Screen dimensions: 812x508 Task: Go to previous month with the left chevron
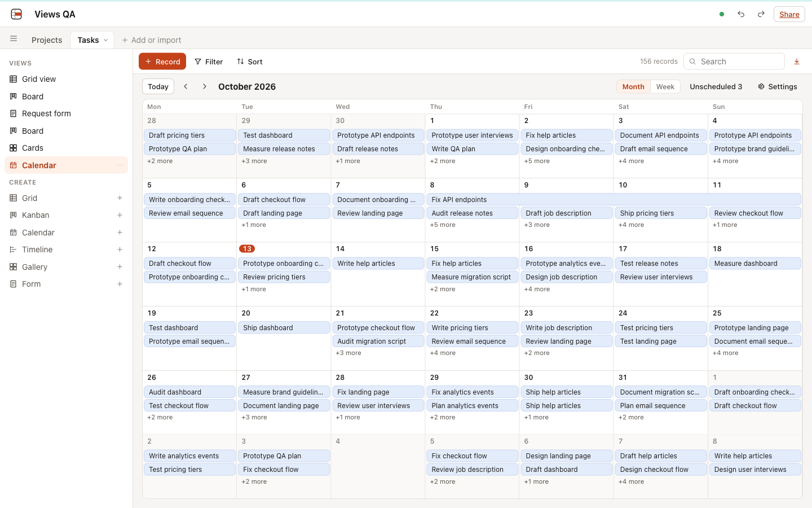pyautogui.click(x=186, y=86)
